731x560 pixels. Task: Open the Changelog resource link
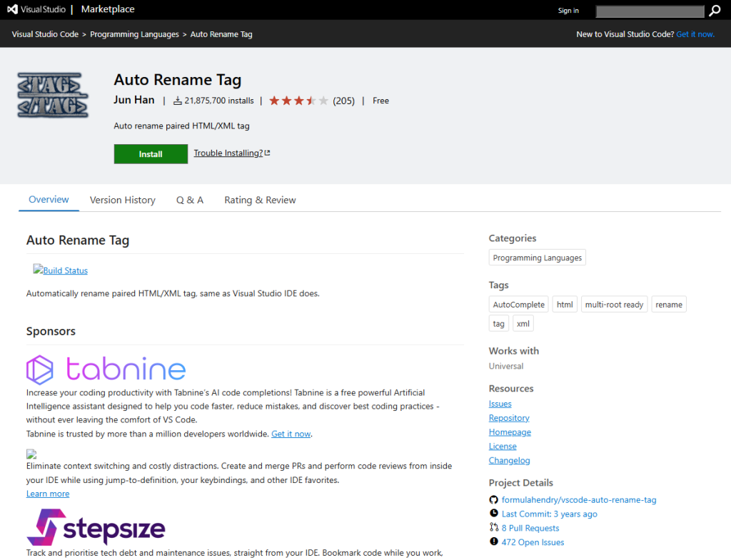(509, 461)
